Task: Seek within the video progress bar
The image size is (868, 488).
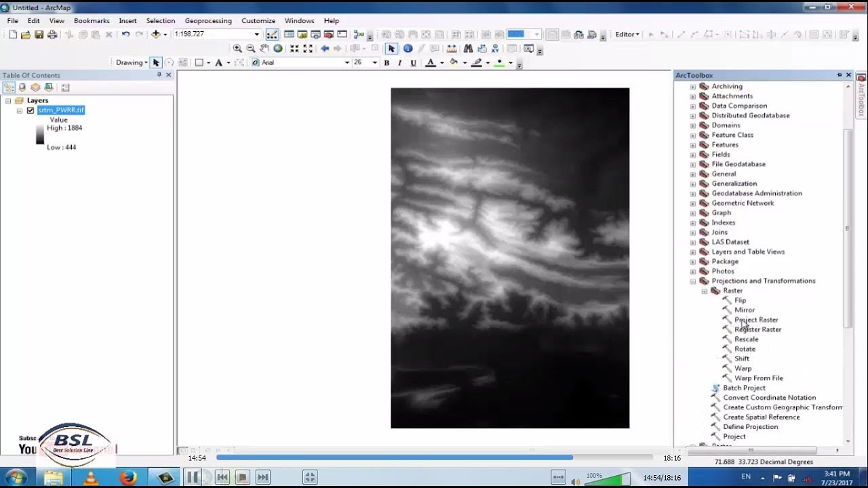Action: pyautogui.click(x=434, y=457)
